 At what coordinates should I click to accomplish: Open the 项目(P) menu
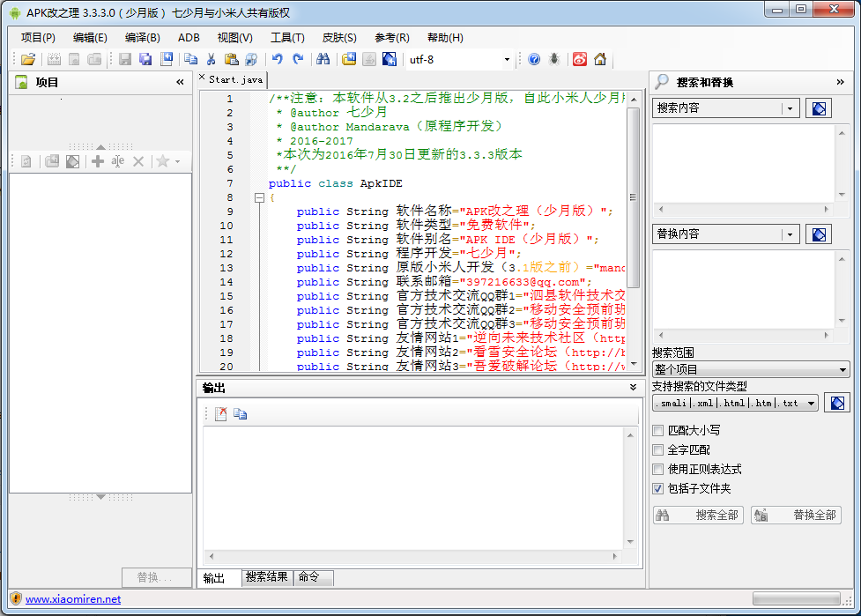tap(38, 38)
